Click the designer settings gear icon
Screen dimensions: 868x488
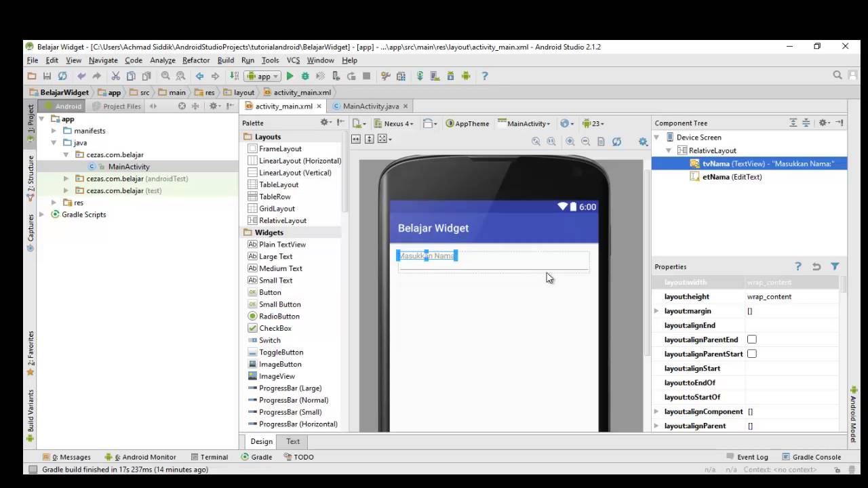point(643,141)
